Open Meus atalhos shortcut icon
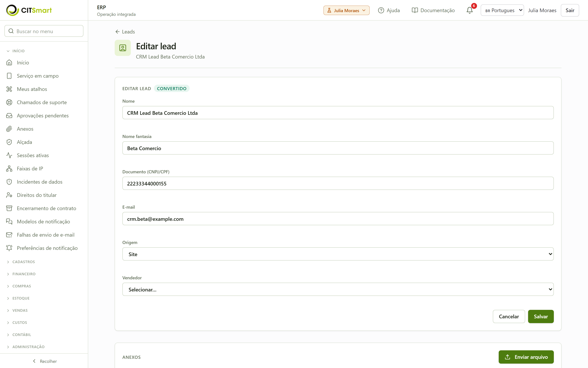Viewport: 588px width, 368px height. [9, 89]
